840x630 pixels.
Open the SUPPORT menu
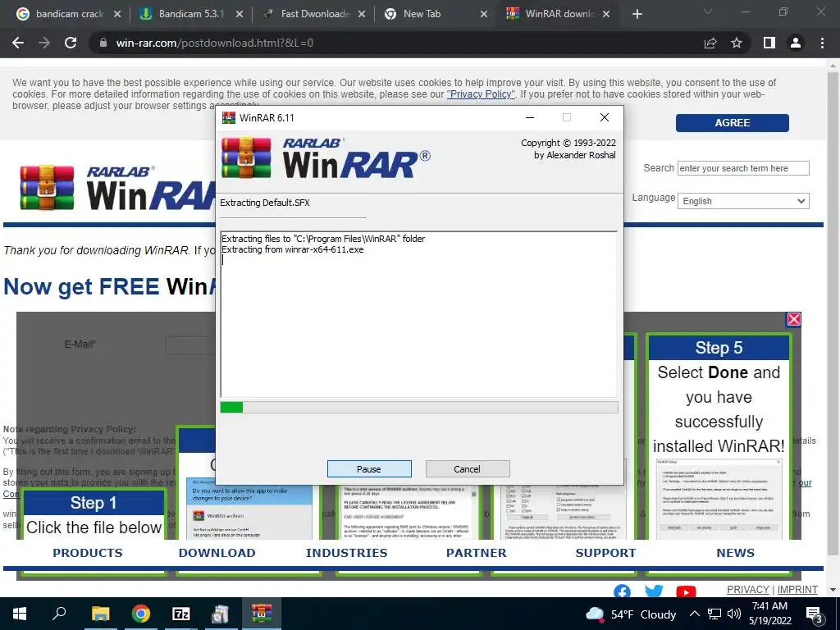pyautogui.click(x=605, y=553)
